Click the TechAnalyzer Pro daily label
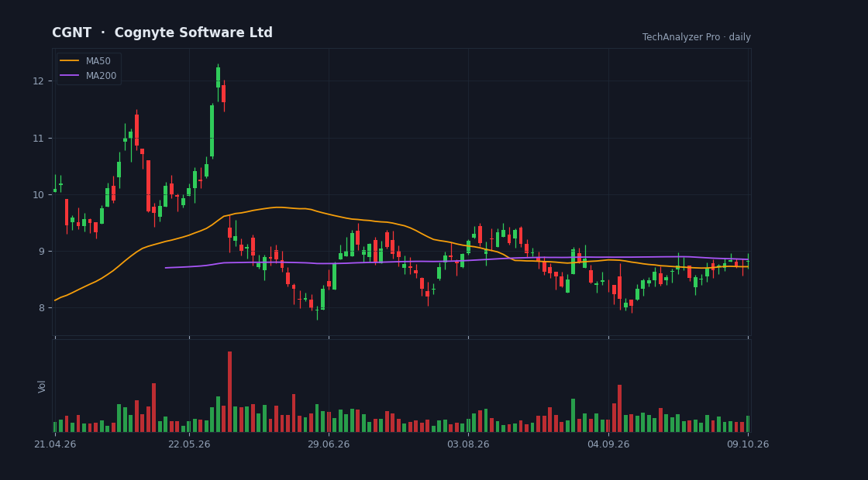Image resolution: width=868 pixels, height=480 pixels. point(697,37)
